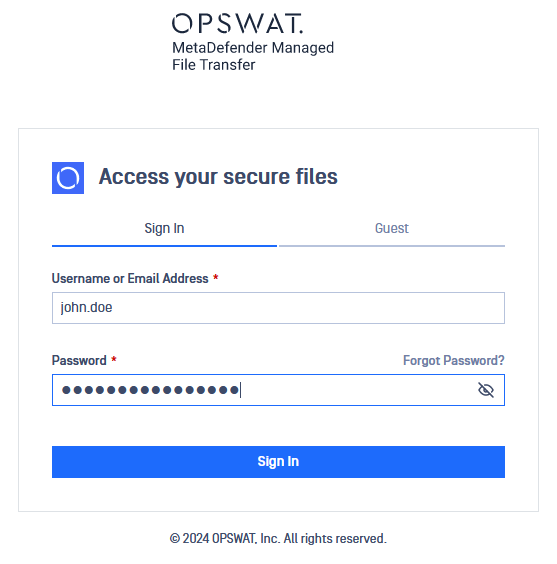Click the blue Sign In button
The height and width of the screenshot is (564, 557).
pos(278,462)
